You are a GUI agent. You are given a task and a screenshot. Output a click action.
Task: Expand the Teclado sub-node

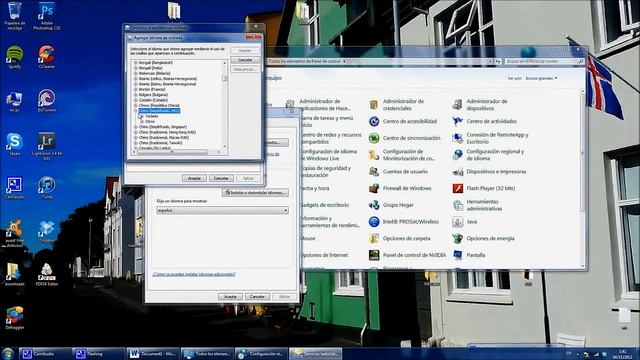141,116
